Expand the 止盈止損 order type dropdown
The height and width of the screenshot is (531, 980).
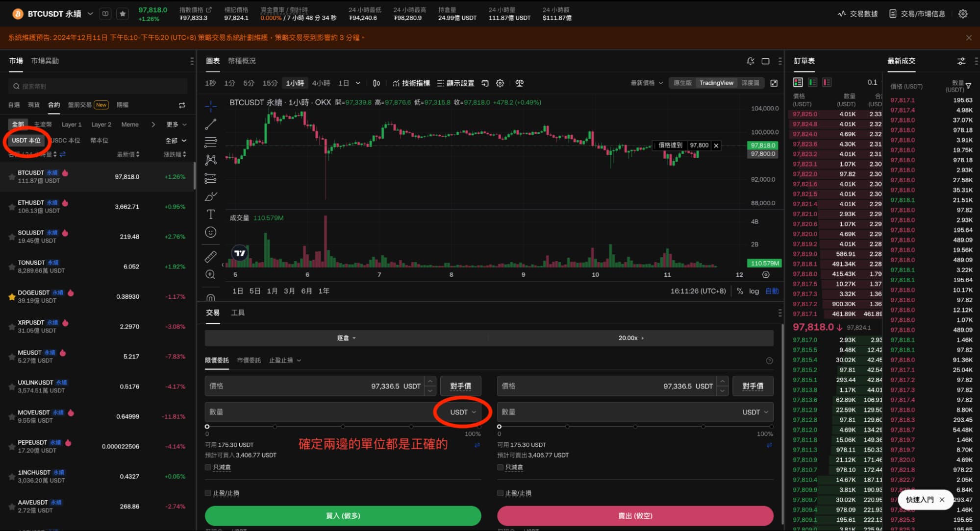285,360
